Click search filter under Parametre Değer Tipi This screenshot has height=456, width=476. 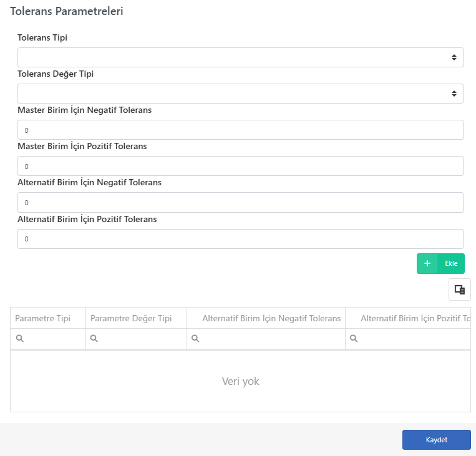[136, 339]
